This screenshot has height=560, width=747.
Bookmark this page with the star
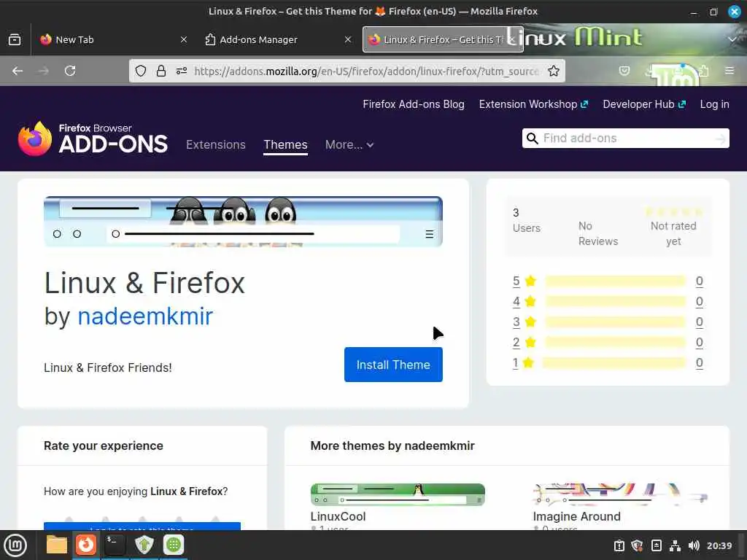click(x=553, y=71)
